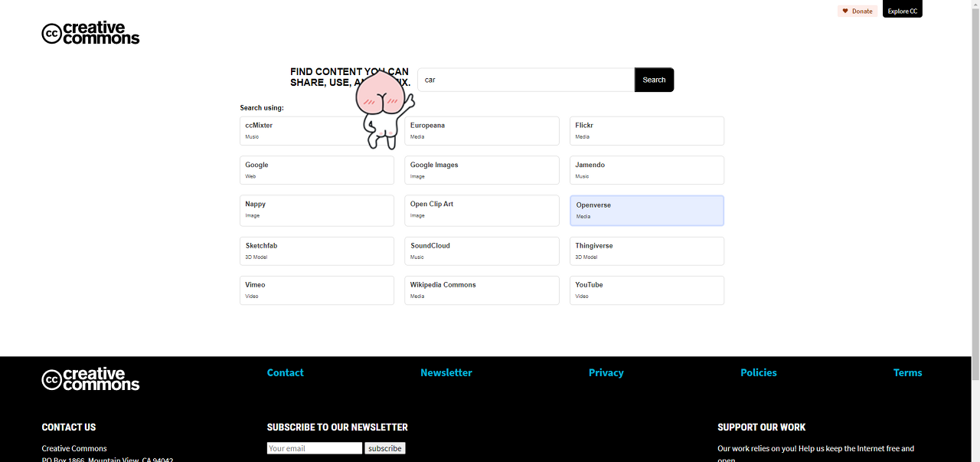Viewport: 980px width, 462px height.
Task: Select Sketchfab 3D Model source
Action: coord(317,251)
